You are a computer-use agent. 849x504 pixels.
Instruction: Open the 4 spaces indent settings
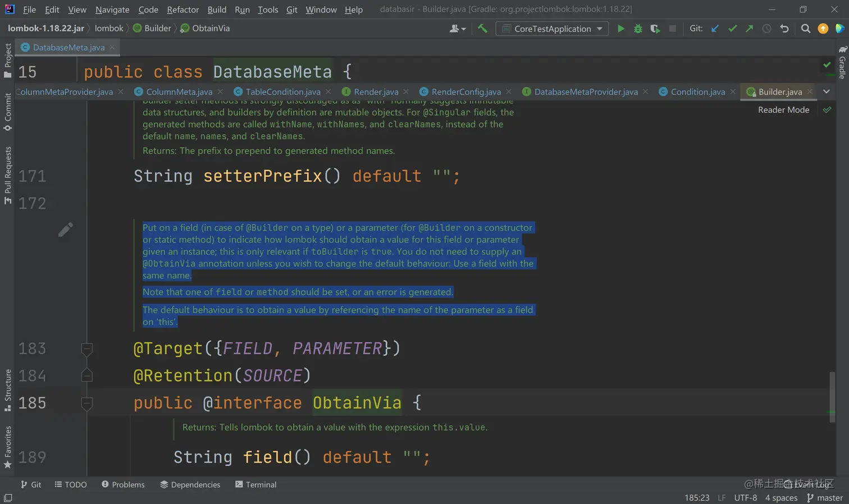(x=781, y=498)
